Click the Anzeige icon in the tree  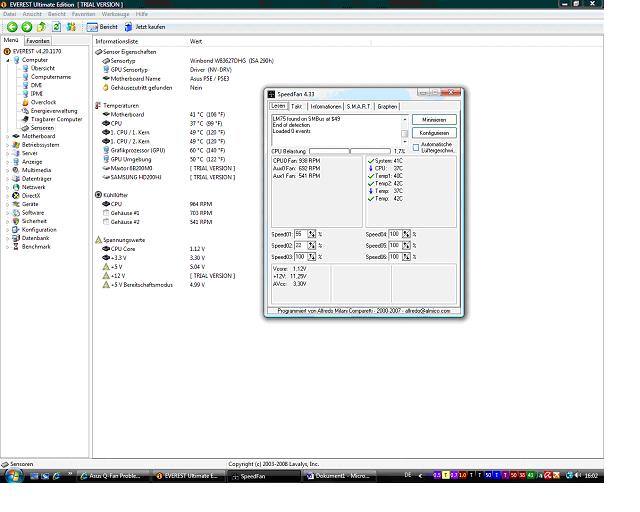16,162
